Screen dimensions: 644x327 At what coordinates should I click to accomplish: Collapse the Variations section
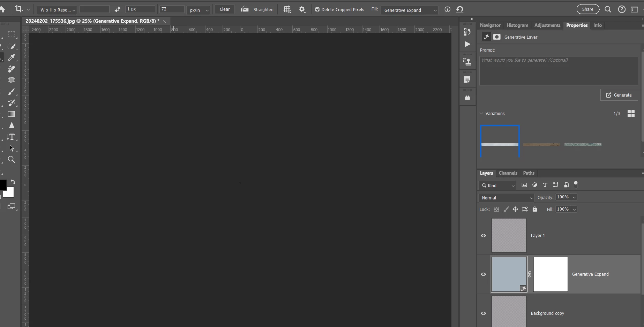point(481,114)
